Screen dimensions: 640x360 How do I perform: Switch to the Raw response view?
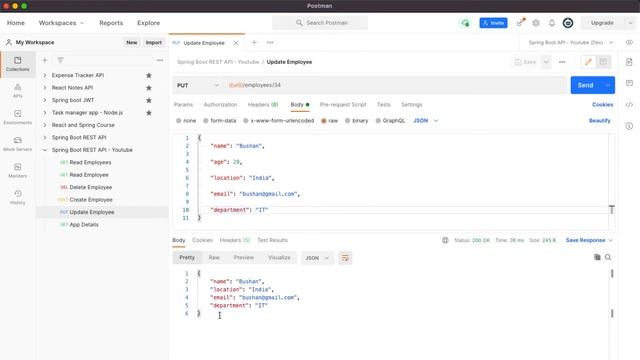pos(214,258)
